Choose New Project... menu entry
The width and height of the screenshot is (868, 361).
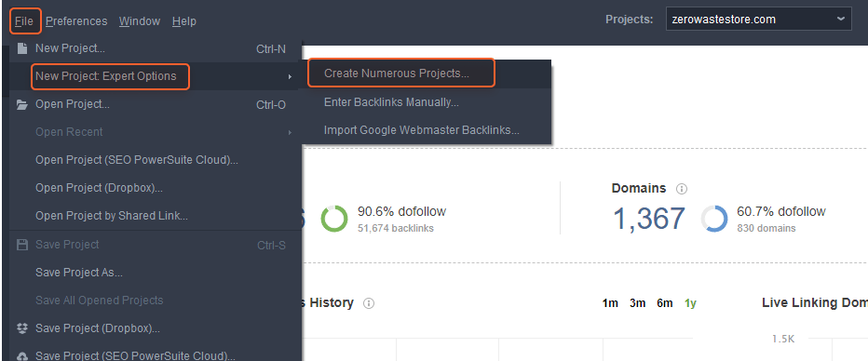[x=156, y=48]
